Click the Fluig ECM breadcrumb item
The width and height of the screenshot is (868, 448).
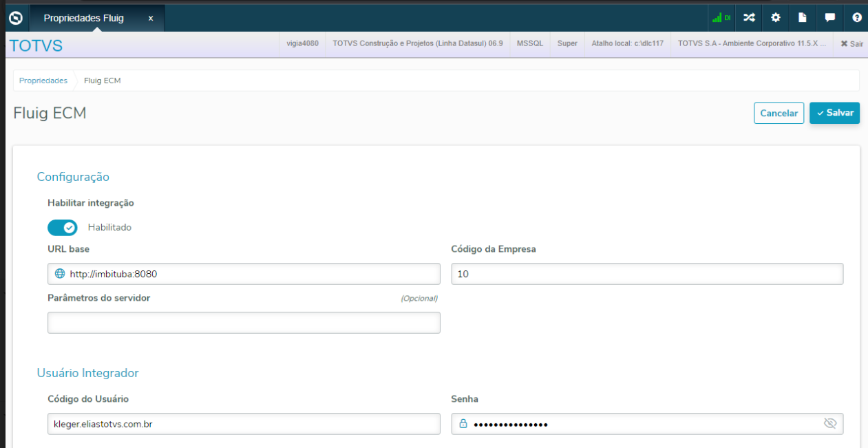coord(103,81)
